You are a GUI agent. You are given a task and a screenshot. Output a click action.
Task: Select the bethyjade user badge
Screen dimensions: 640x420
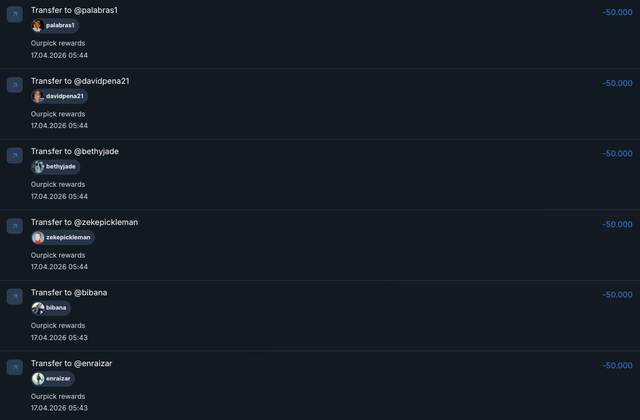point(56,167)
